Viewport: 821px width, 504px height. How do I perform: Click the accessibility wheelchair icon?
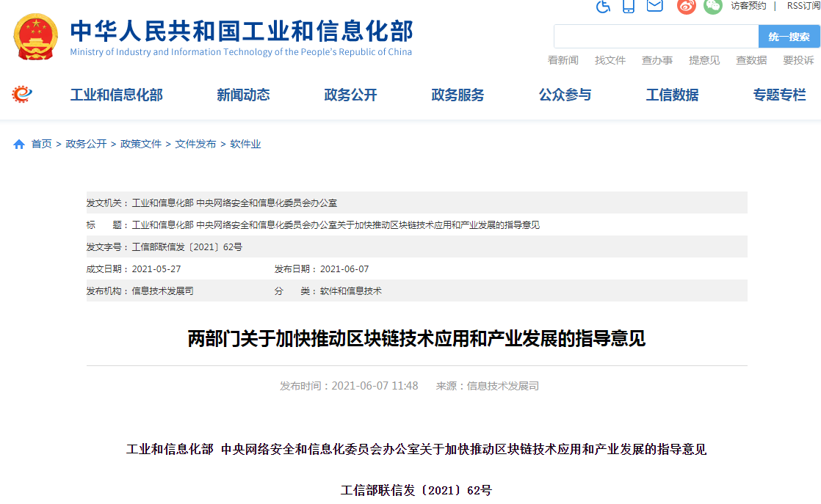point(603,6)
